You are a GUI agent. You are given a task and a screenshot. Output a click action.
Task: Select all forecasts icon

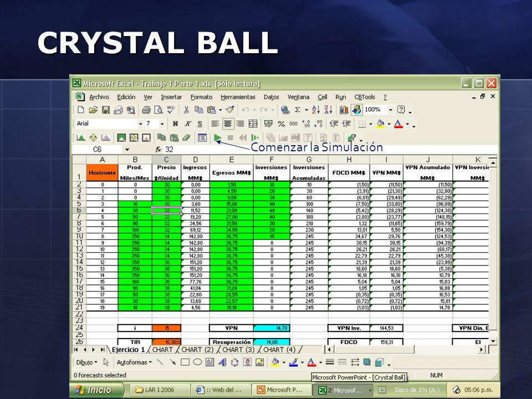pos(146,138)
